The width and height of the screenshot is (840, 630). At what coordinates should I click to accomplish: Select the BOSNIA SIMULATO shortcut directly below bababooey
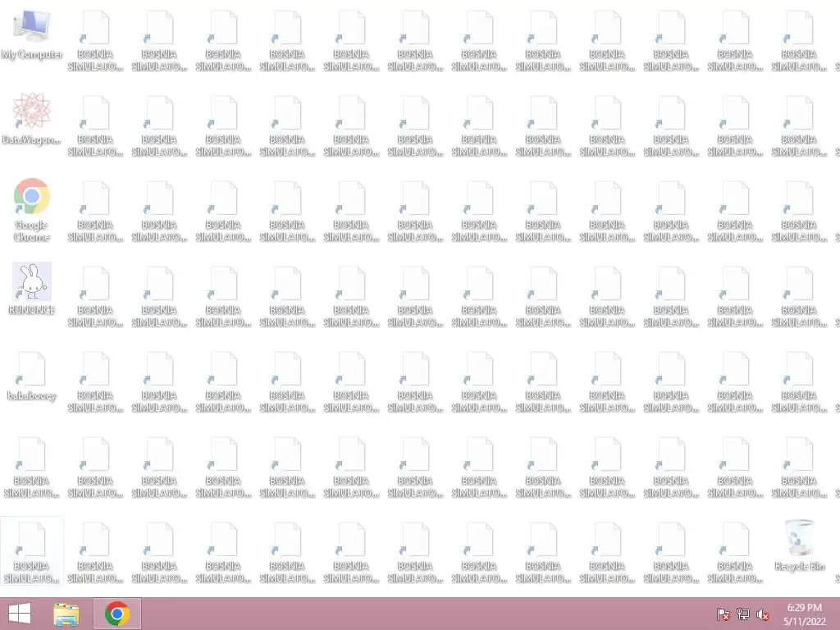32,467
